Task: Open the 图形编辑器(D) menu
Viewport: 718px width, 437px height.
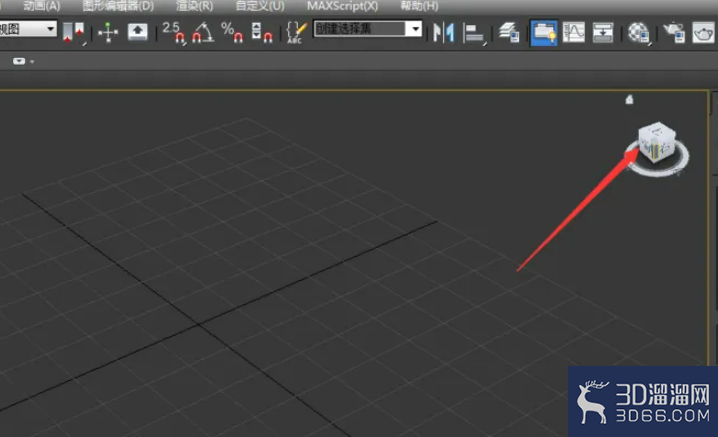Action: [118, 6]
